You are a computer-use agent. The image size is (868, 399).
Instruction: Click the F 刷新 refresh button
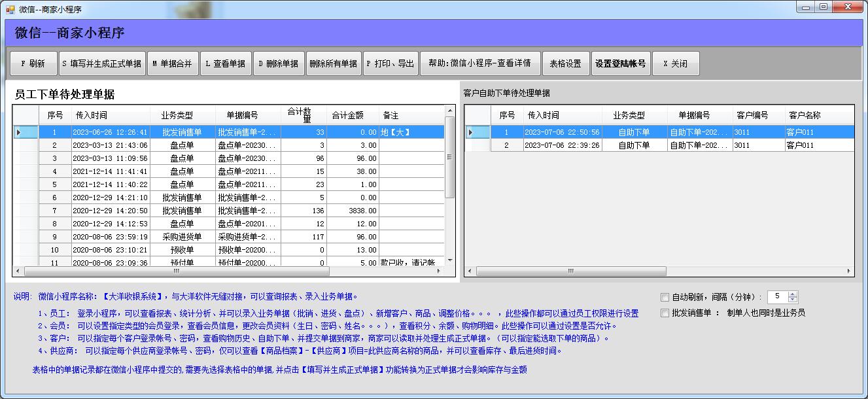click(34, 63)
